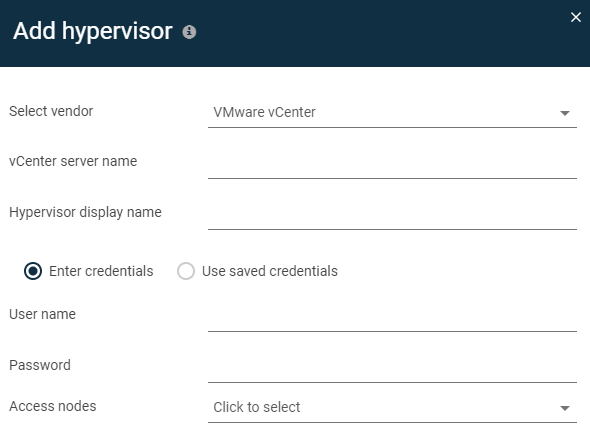590x442 pixels.
Task: Close the Add hypervisor dialog
Action: [x=576, y=17]
